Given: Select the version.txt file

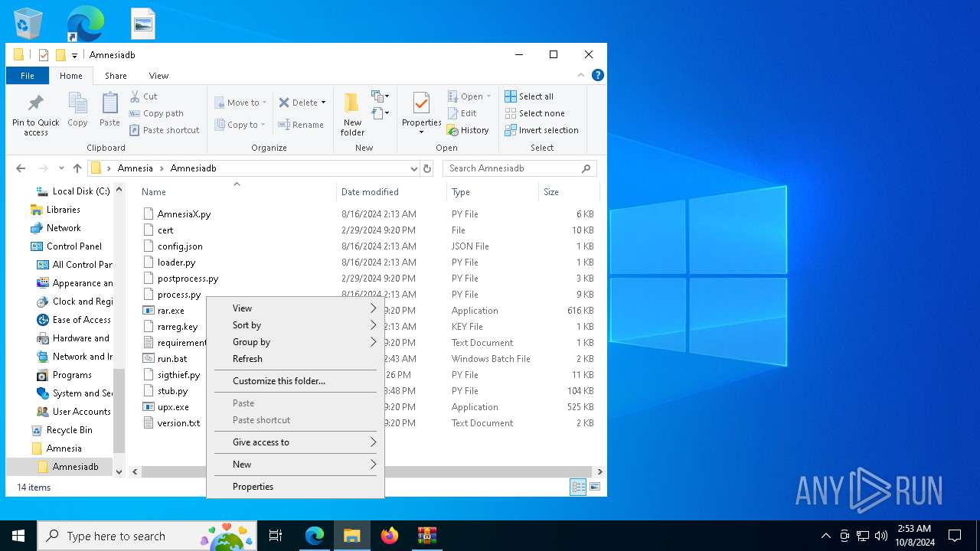Looking at the screenshot, I should tap(178, 423).
